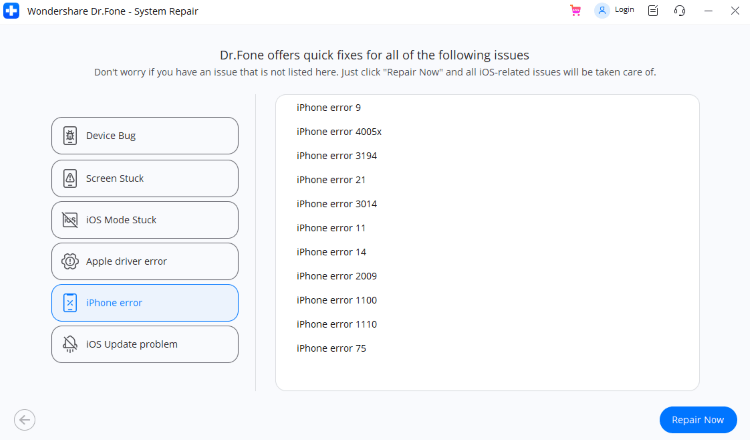750x440 pixels.
Task: Click the Dr.Fone app logo
Action: [x=11, y=11]
